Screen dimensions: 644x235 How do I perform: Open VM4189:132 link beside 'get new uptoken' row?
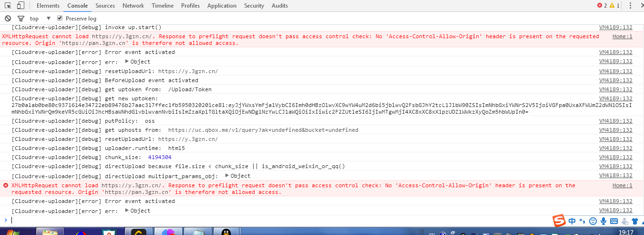pos(615,98)
